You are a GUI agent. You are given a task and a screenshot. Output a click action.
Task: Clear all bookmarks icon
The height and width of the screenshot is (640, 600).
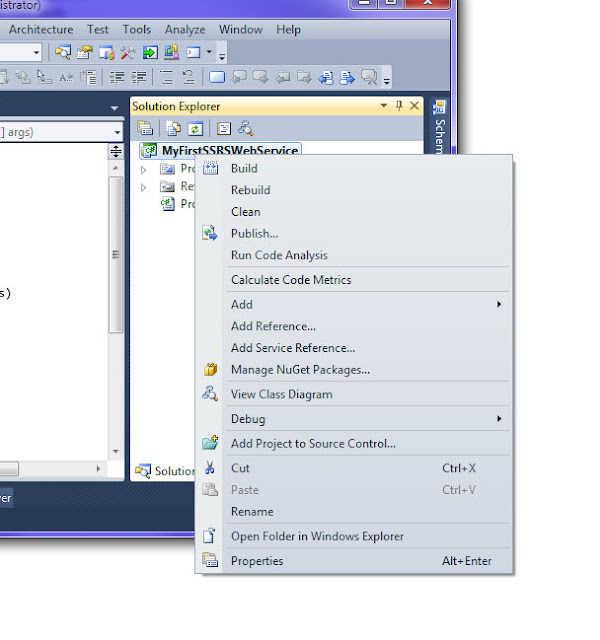[x=369, y=77]
